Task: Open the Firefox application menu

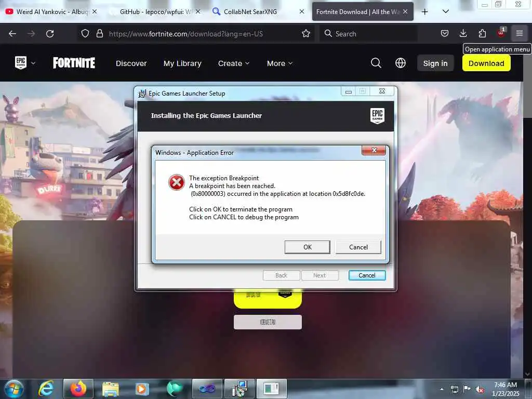Action: [x=520, y=33]
